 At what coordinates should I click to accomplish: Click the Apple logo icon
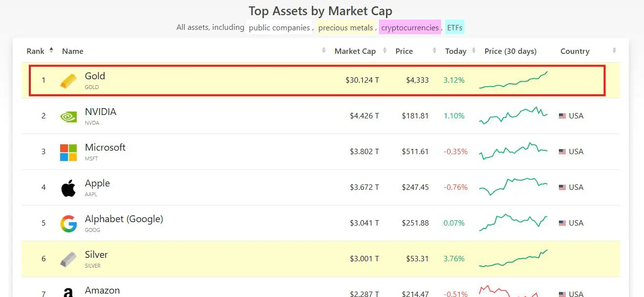[x=68, y=188]
